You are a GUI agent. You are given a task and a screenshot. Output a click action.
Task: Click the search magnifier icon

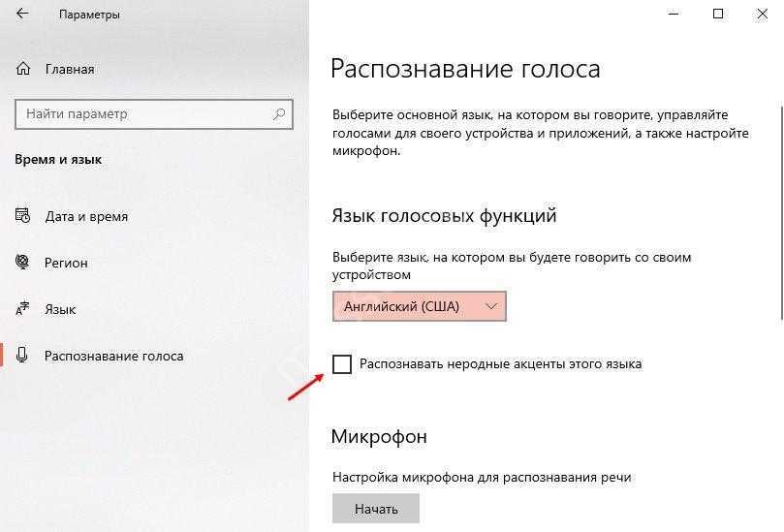point(280,114)
